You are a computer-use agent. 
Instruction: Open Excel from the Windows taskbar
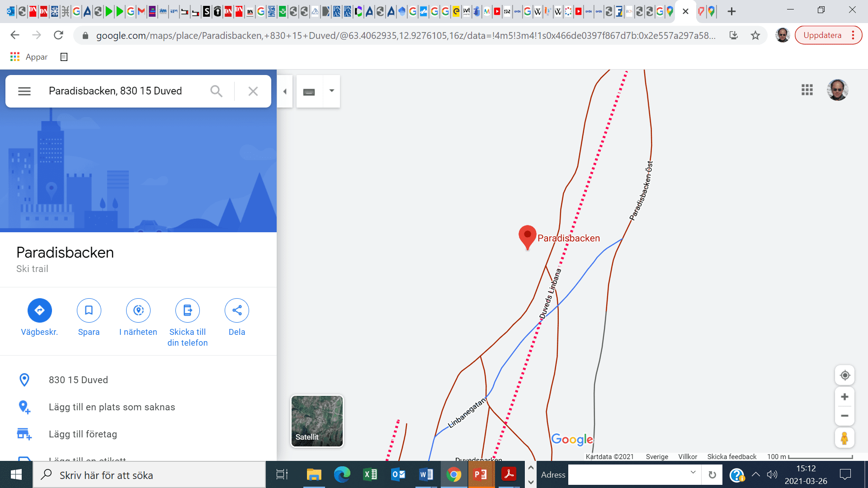point(370,474)
